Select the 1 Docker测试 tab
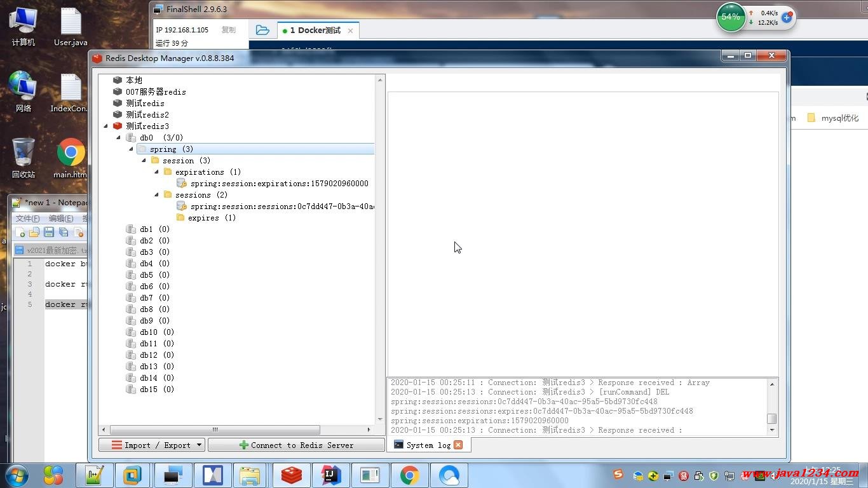Viewport: 868px width, 488px height. [x=315, y=30]
